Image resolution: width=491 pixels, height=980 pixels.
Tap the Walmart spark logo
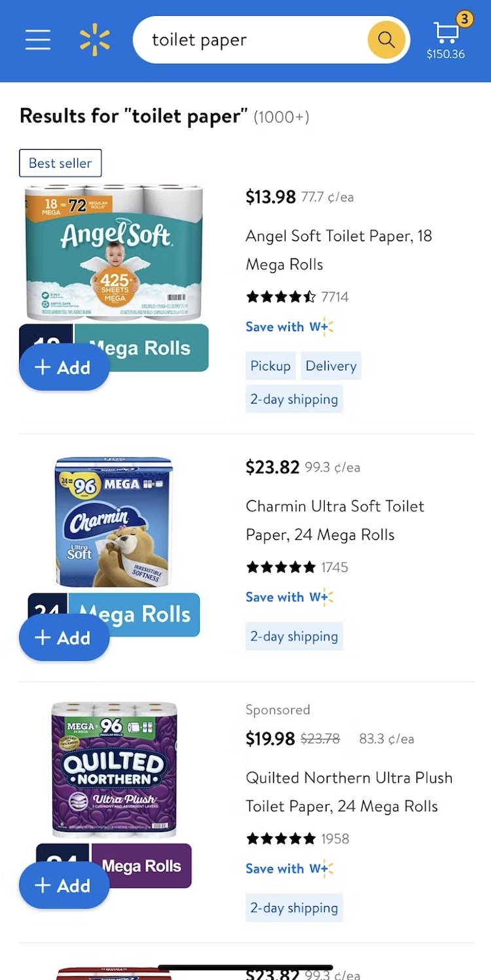95,40
